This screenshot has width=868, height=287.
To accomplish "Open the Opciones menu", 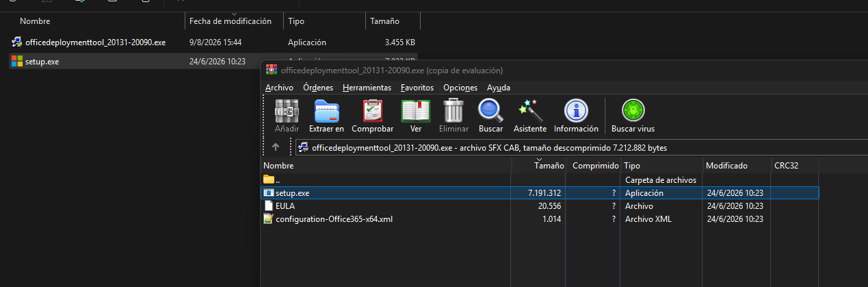I will tap(460, 88).
